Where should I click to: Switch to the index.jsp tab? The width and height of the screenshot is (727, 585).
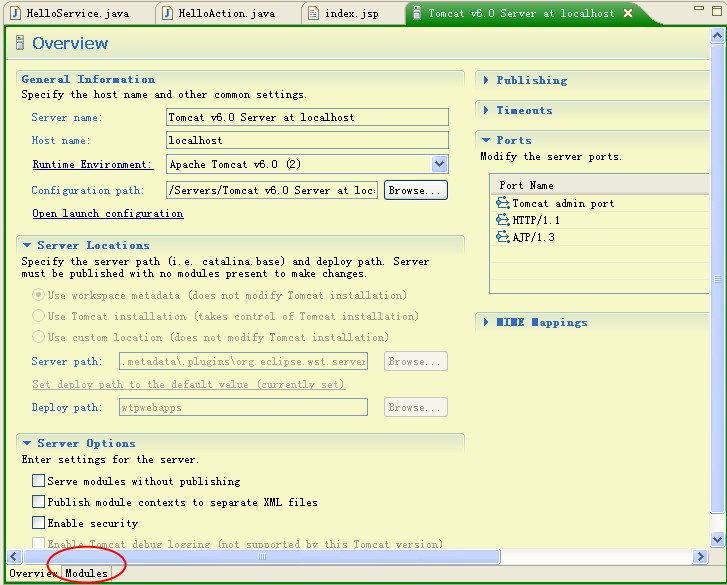[x=351, y=13]
